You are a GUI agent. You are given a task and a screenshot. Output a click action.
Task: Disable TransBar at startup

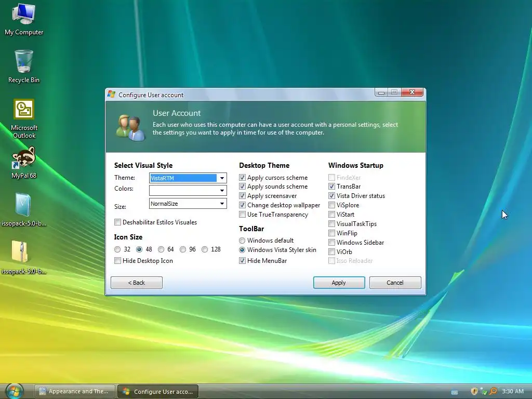[x=332, y=187]
